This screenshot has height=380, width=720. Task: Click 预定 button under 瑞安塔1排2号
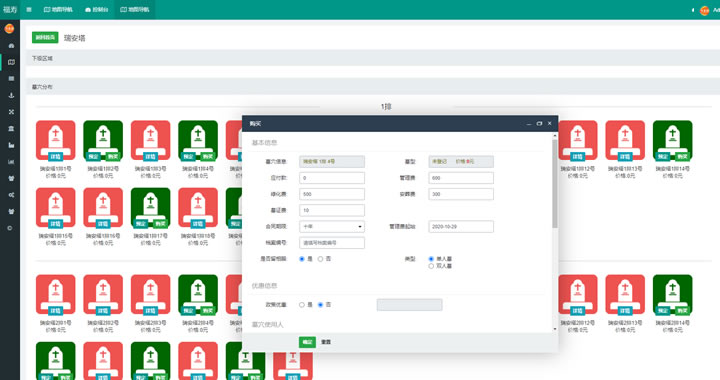click(93, 156)
